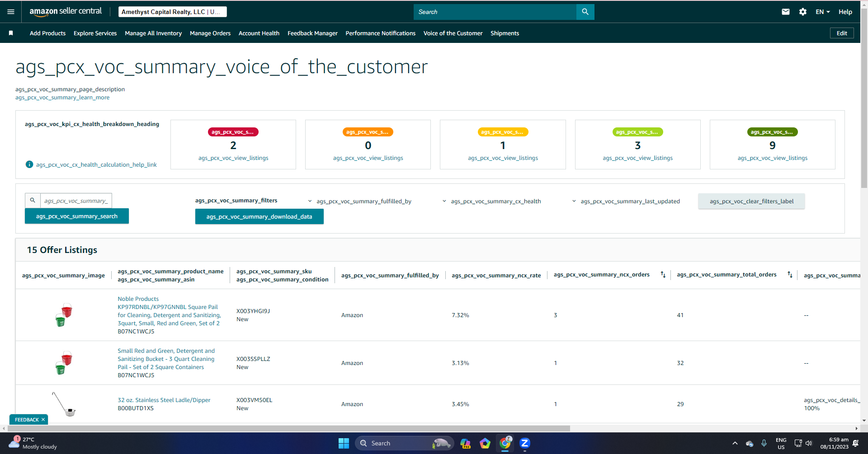Expand the fulfilled_by filter dropdown
The width and height of the screenshot is (868, 454).
pyautogui.click(x=360, y=201)
